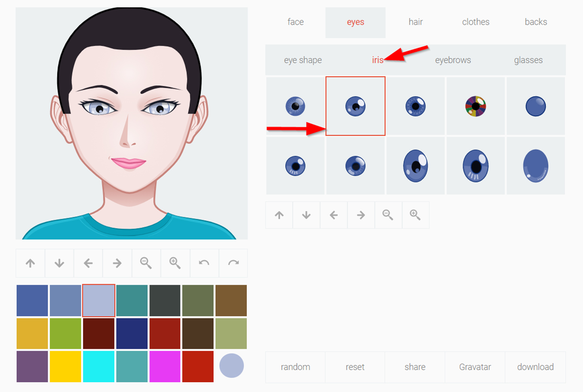Viewport: 583px width, 392px height.
Task: Download the finished avatar
Action: (x=535, y=367)
